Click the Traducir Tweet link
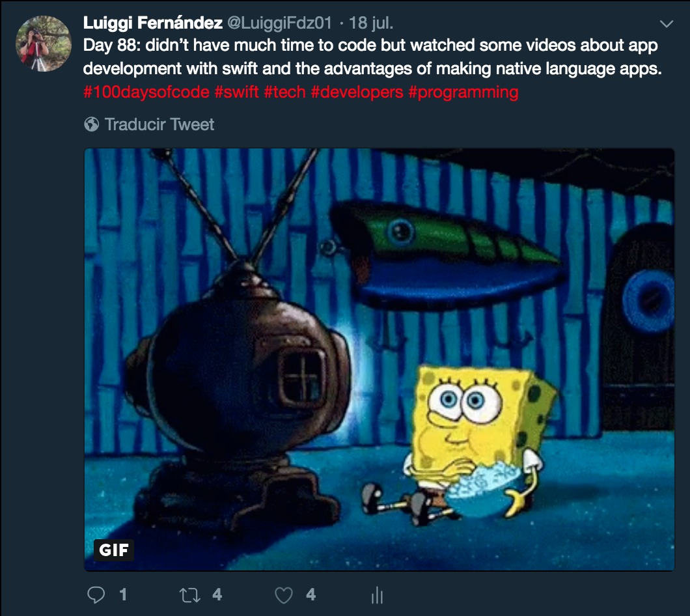 tap(159, 124)
